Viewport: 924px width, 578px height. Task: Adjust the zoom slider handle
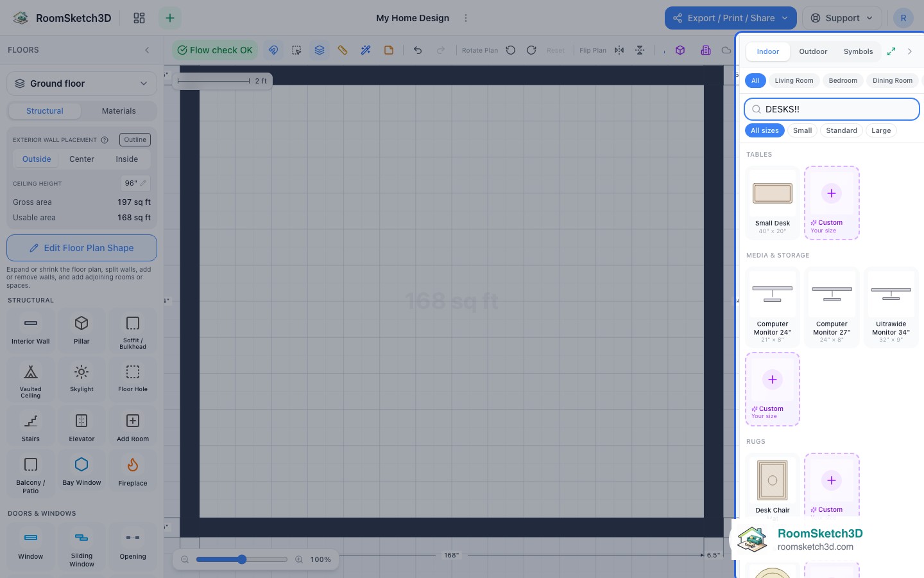[242, 559]
